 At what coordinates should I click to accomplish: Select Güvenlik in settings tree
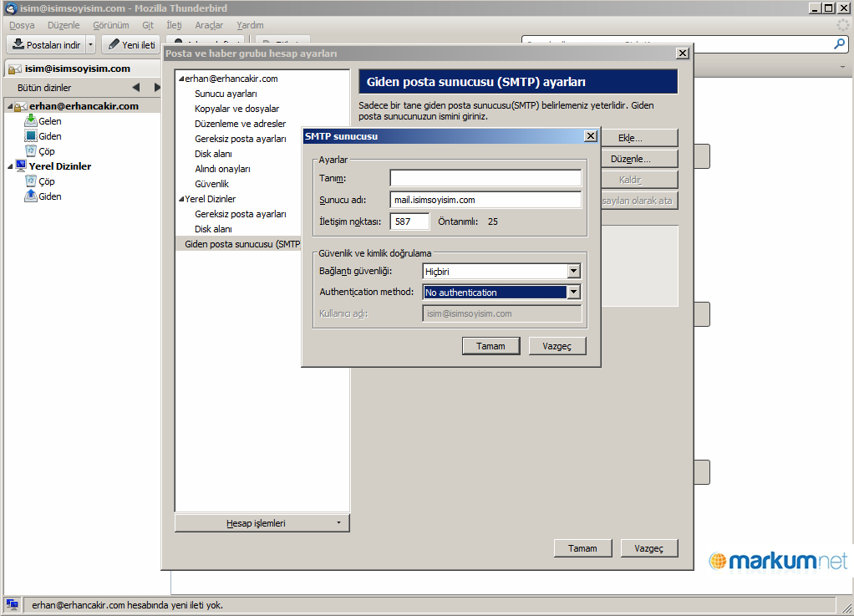pyautogui.click(x=212, y=184)
